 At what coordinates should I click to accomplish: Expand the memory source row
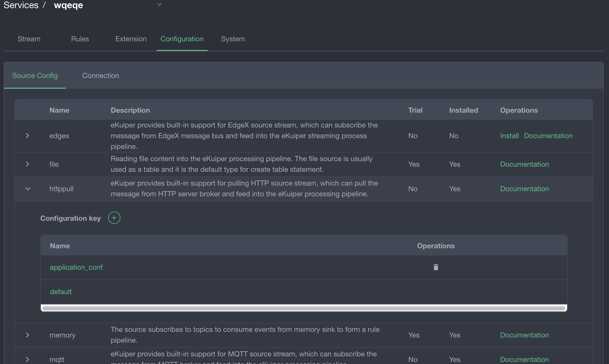tap(28, 335)
